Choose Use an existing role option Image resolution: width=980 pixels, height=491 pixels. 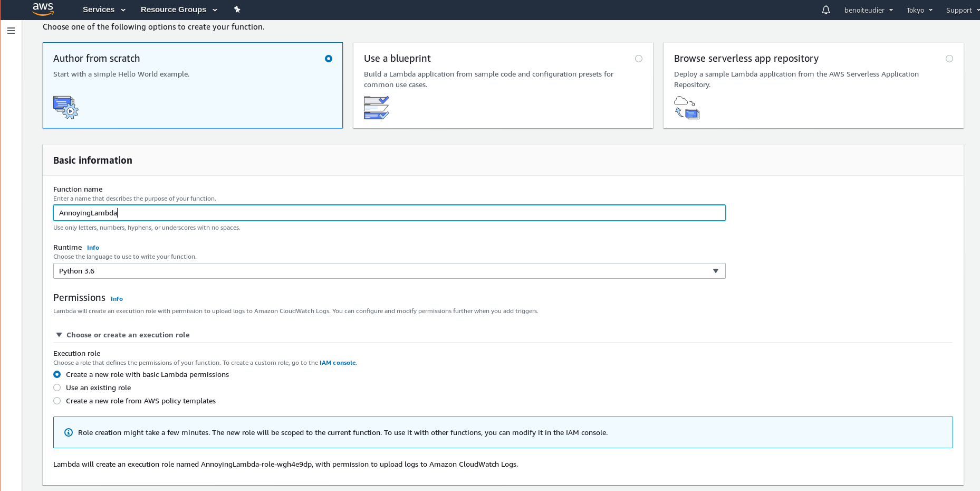(57, 388)
